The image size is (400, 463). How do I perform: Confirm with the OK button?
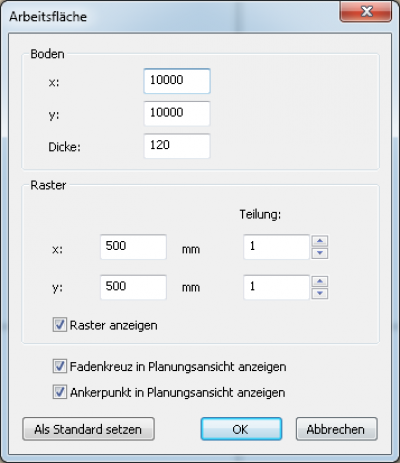coord(241,429)
